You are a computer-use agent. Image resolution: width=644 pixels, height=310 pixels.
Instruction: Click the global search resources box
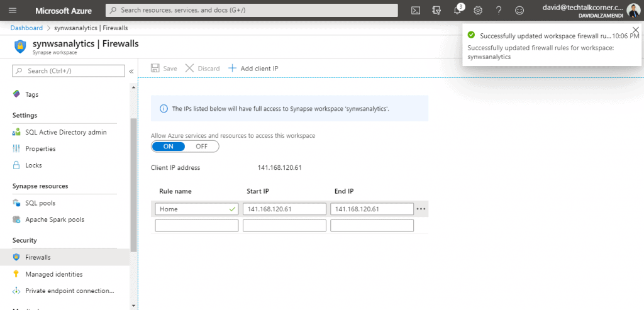point(252,10)
